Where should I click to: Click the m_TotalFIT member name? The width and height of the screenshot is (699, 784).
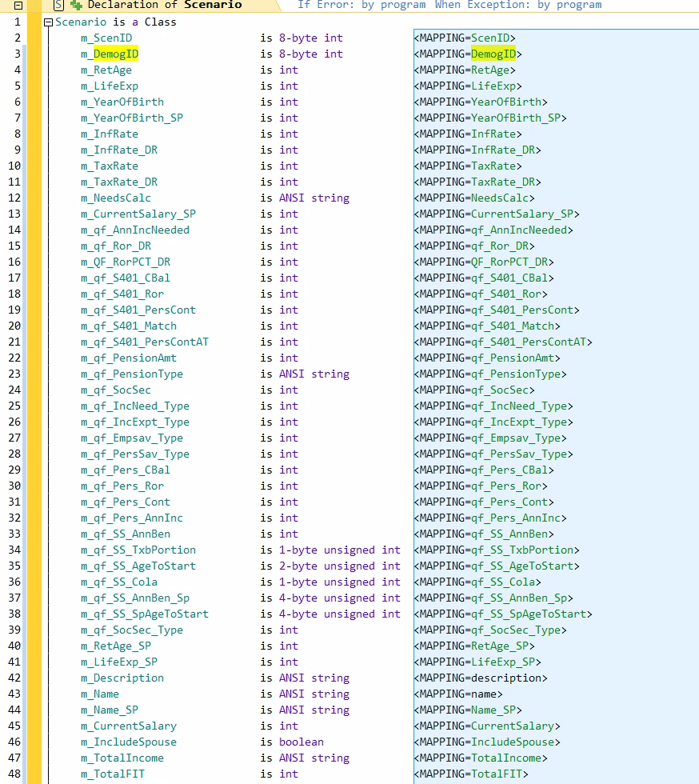(113, 774)
